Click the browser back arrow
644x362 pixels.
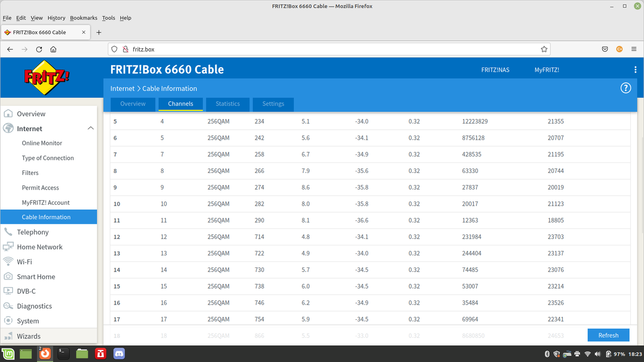click(10, 49)
